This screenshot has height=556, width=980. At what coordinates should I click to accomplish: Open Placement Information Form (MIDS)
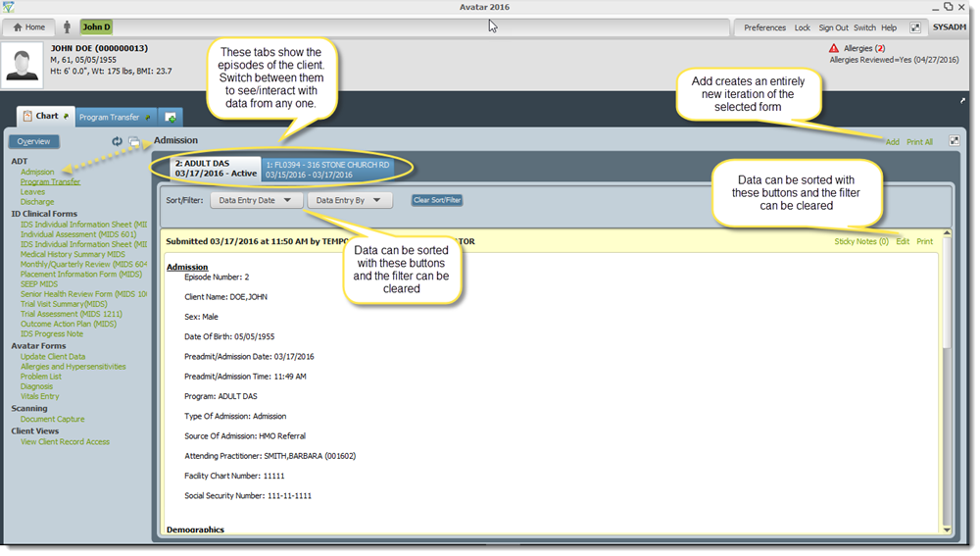81,275
